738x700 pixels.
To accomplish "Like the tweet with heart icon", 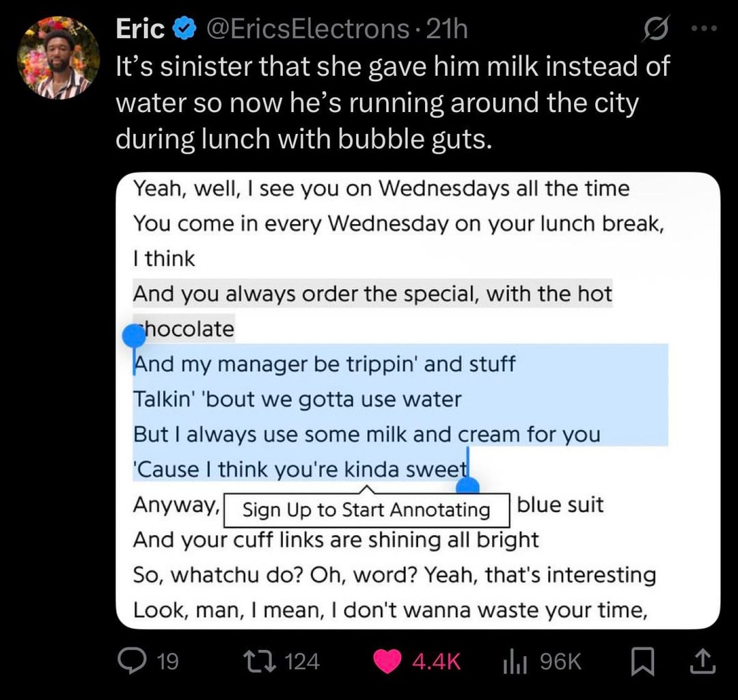I will (388, 660).
